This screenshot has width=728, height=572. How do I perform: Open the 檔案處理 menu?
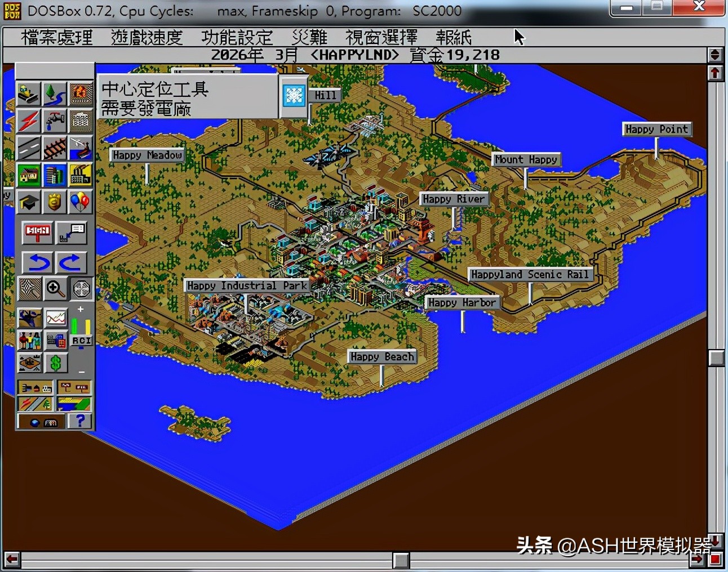(57, 37)
